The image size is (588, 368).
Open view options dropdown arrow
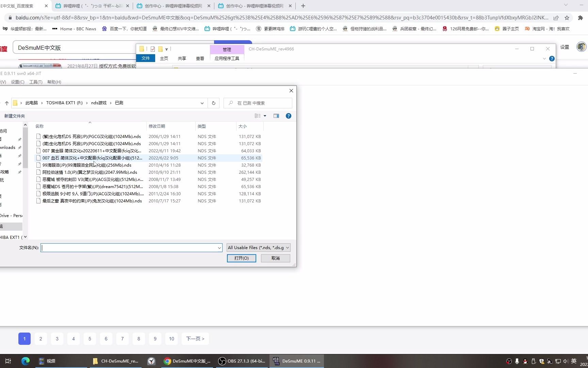pos(265,116)
